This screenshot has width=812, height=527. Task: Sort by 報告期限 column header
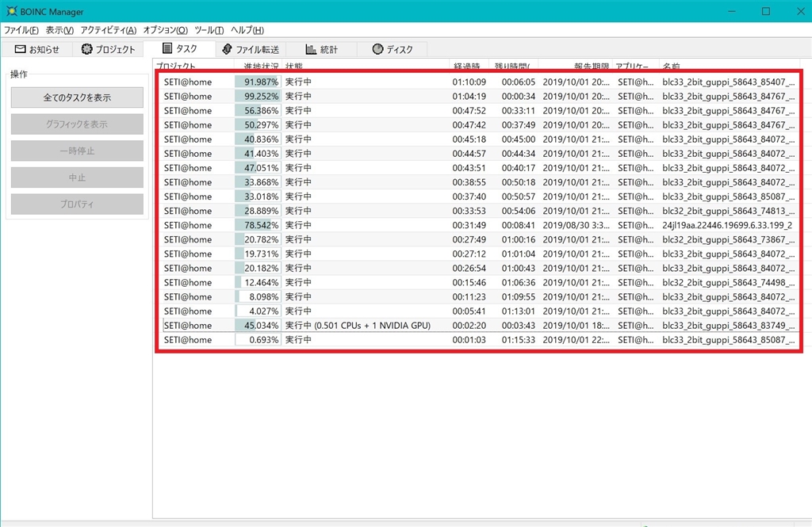click(x=576, y=66)
